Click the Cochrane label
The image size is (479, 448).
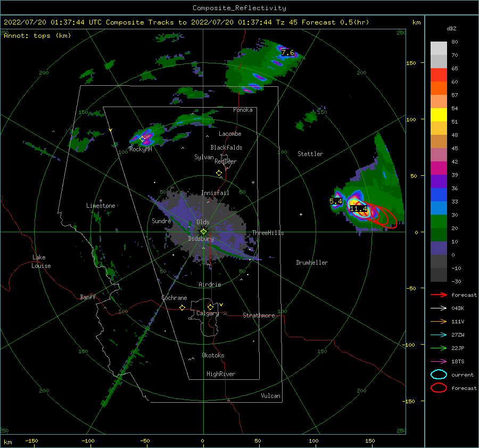(x=174, y=298)
